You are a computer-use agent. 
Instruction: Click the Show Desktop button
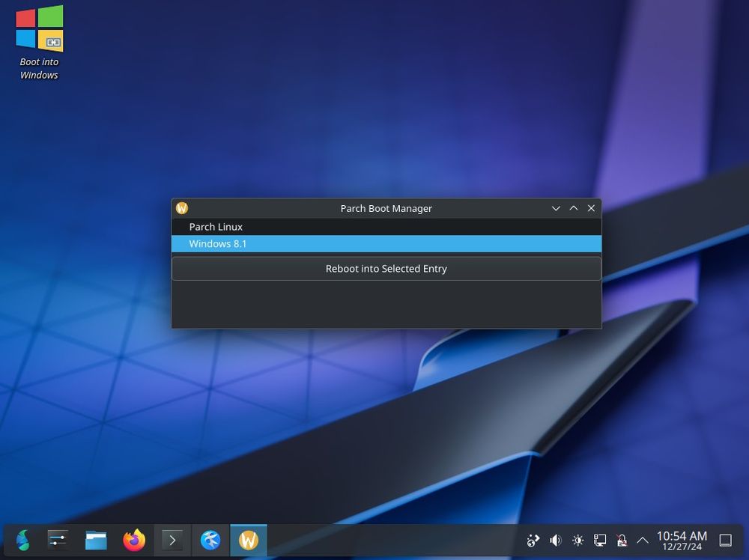pyautogui.click(x=725, y=541)
